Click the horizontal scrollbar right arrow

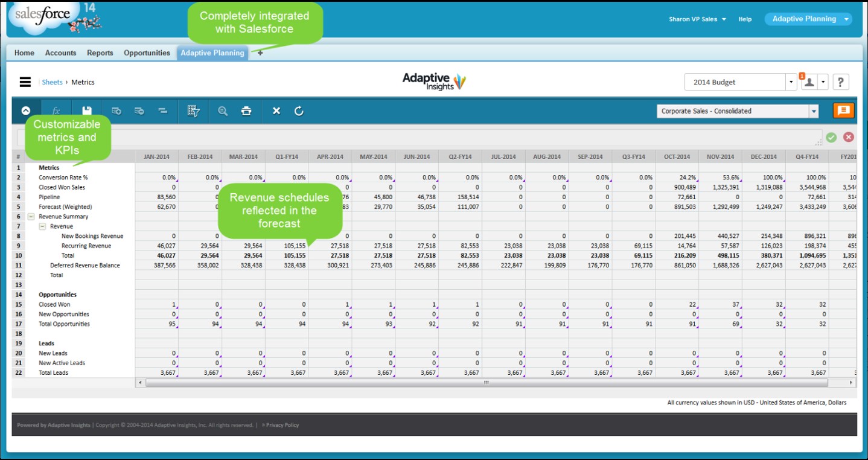coord(851,383)
